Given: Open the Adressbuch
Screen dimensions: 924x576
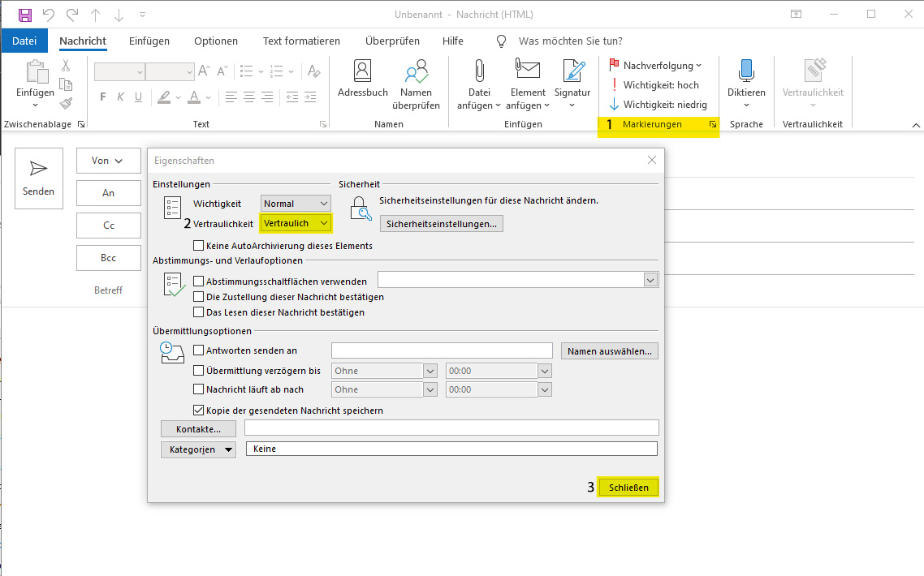Looking at the screenshot, I should (362, 79).
